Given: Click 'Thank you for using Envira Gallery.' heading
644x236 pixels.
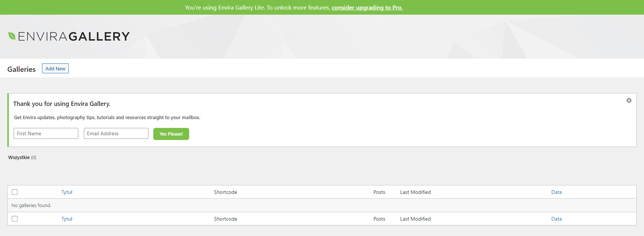Looking at the screenshot, I should point(62,104).
